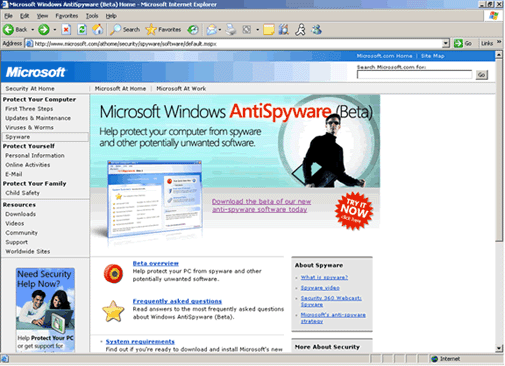The image size is (505, 366).
Task: Click the page scrollbar down arrow
Action: 499,348
